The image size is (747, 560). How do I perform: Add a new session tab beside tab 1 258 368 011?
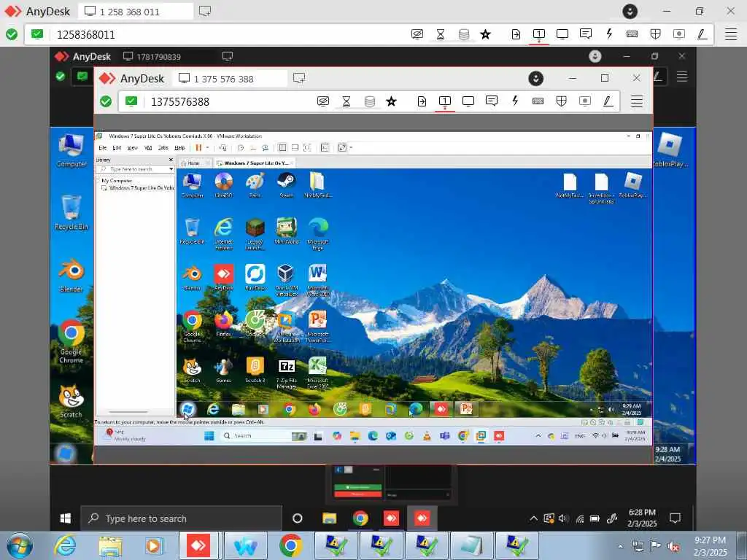pyautogui.click(x=205, y=11)
